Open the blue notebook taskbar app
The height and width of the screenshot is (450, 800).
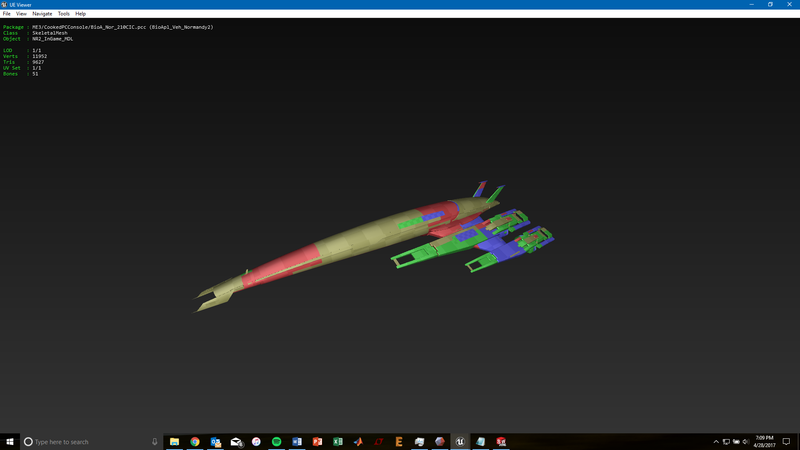481,442
